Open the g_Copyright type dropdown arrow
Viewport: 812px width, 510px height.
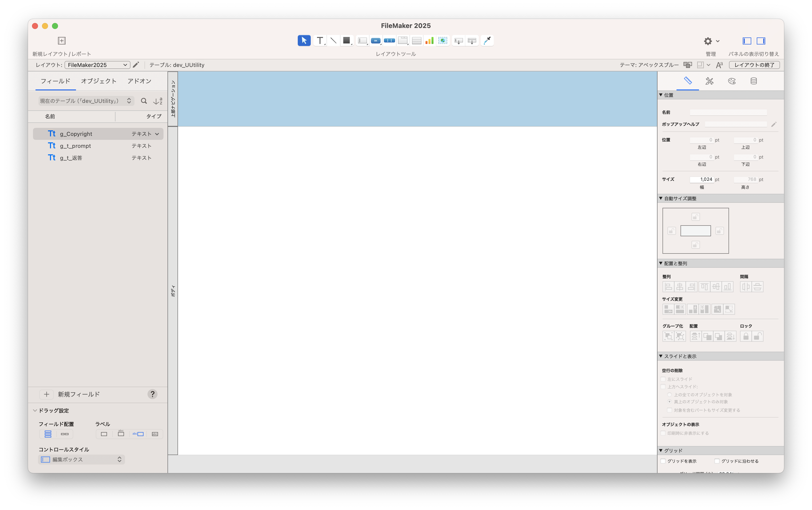click(157, 134)
